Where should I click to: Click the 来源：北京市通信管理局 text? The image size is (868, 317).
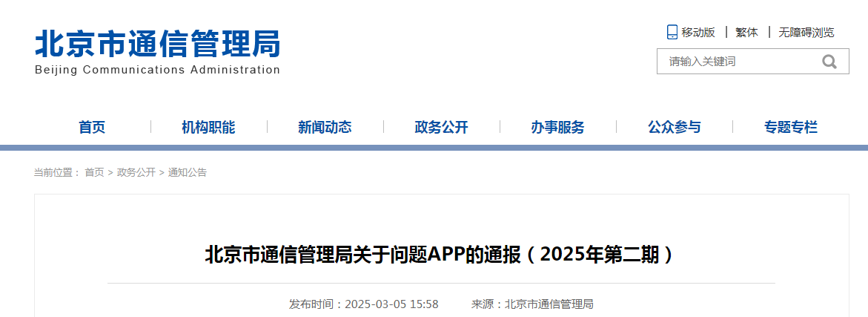pyautogui.click(x=532, y=304)
